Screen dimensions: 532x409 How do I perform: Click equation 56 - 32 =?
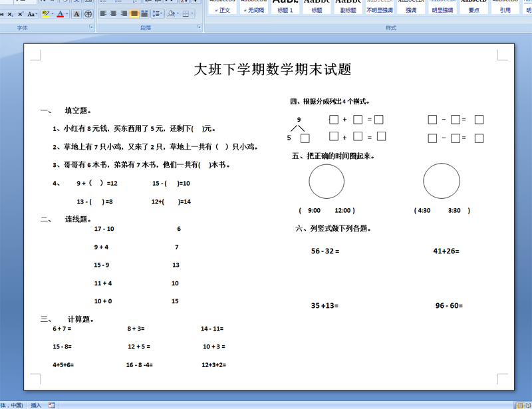[325, 251]
